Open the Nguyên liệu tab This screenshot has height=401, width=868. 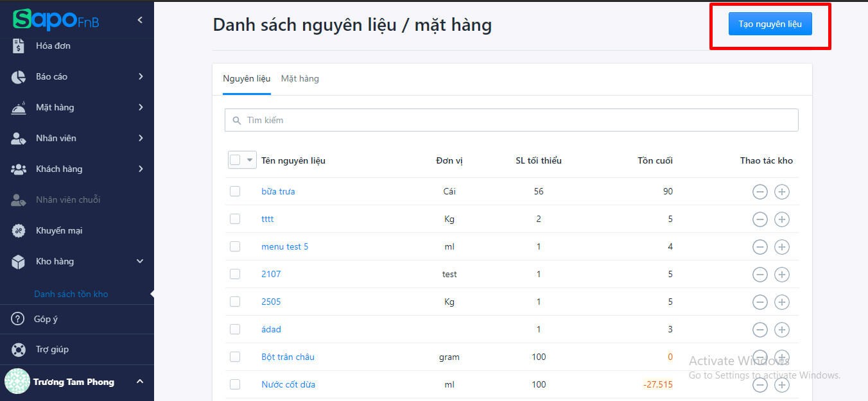click(247, 78)
